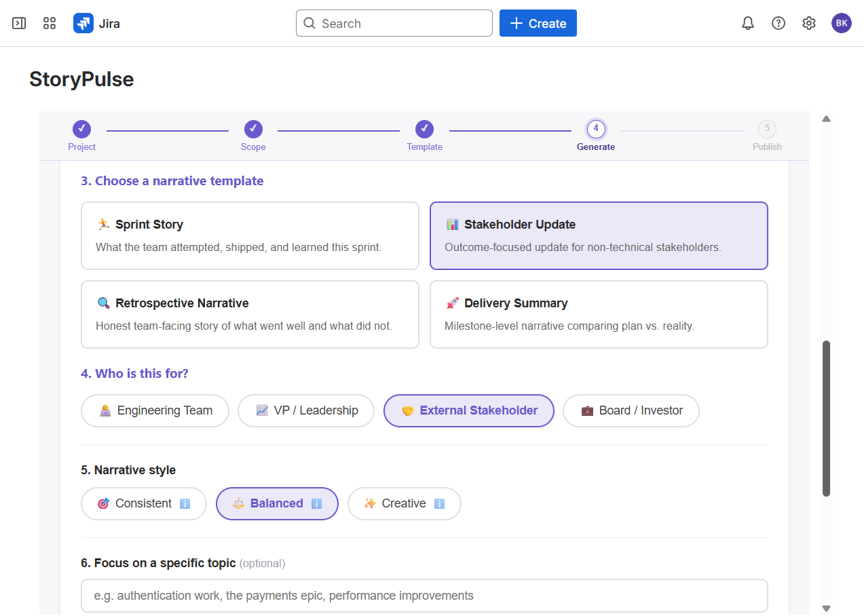Click the info icon next to Balanced
Screen dimensions: 864x616
click(x=316, y=503)
